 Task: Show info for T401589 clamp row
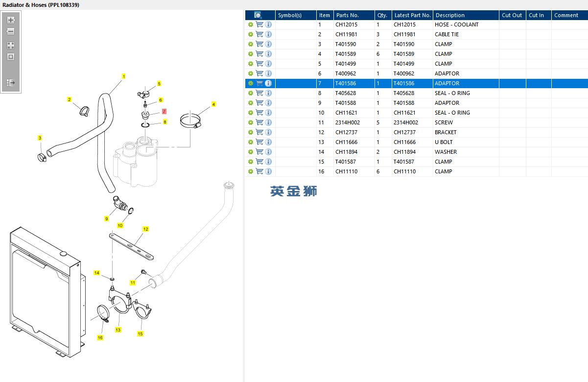pyautogui.click(x=268, y=54)
